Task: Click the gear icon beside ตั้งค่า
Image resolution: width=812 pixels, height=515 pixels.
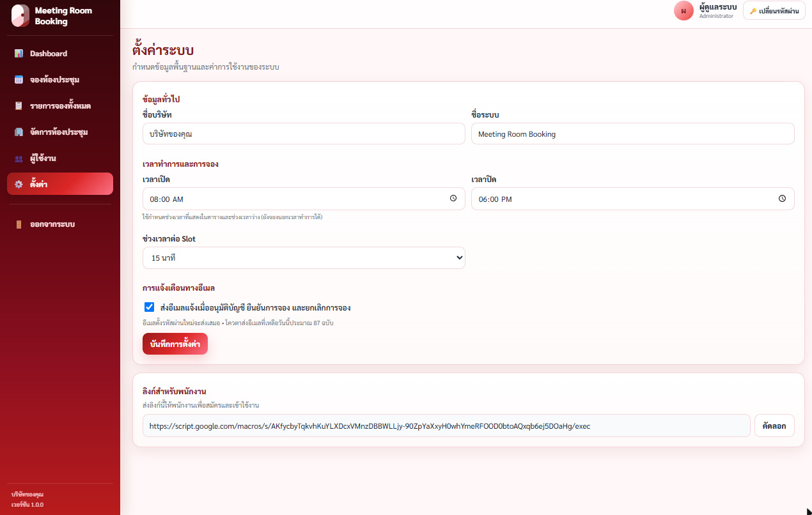Action: [19, 185]
